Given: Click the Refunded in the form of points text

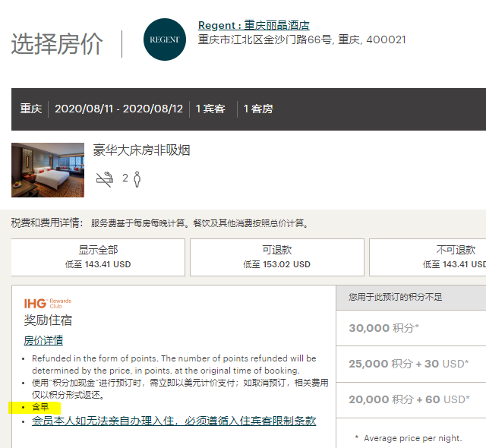Looking at the screenshot, I should [174, 364].
